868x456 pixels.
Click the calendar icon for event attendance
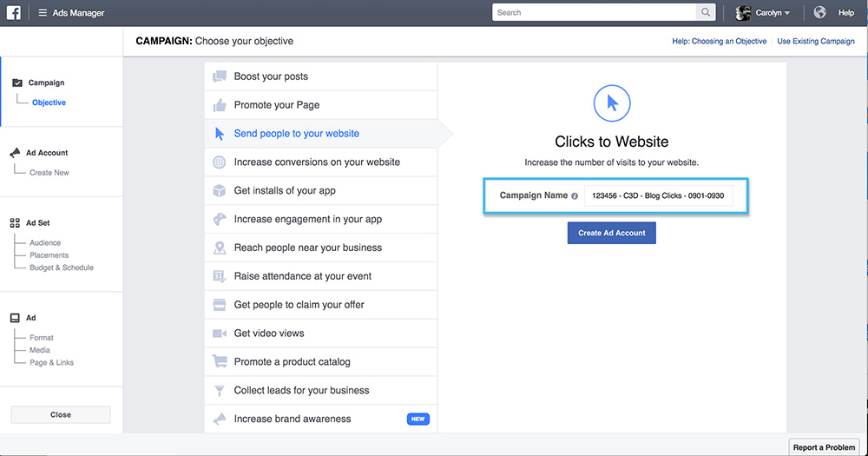coord(220,276)
